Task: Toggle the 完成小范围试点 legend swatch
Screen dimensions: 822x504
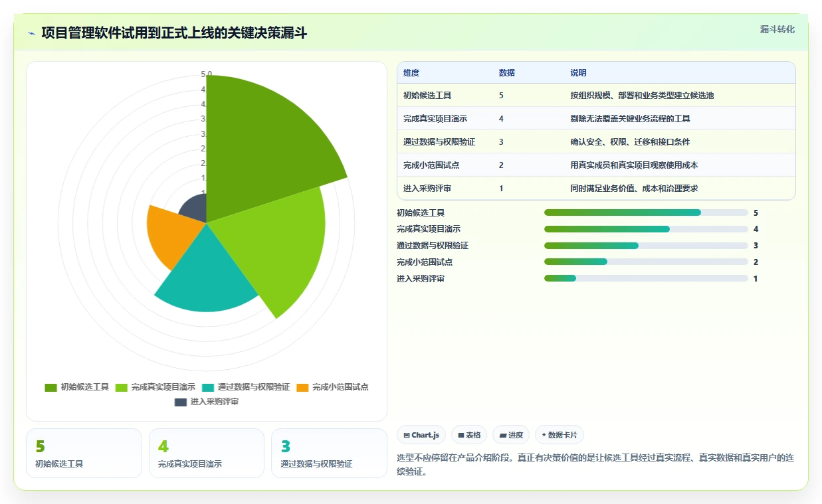Action: click(302, 387)
